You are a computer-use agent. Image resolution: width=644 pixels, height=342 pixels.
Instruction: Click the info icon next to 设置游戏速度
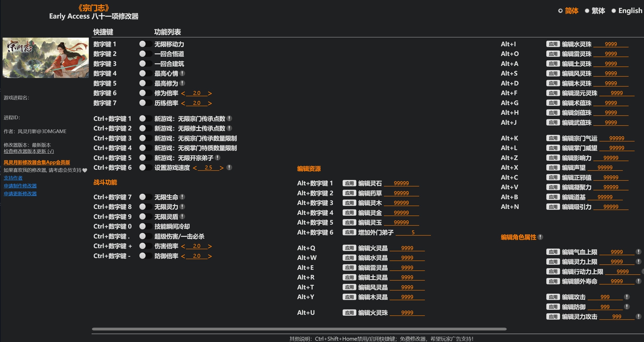(230, 167)
